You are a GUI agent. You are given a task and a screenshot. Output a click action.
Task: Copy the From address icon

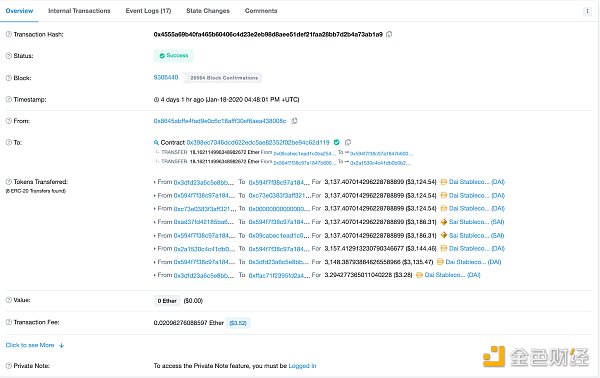(294, 121)
